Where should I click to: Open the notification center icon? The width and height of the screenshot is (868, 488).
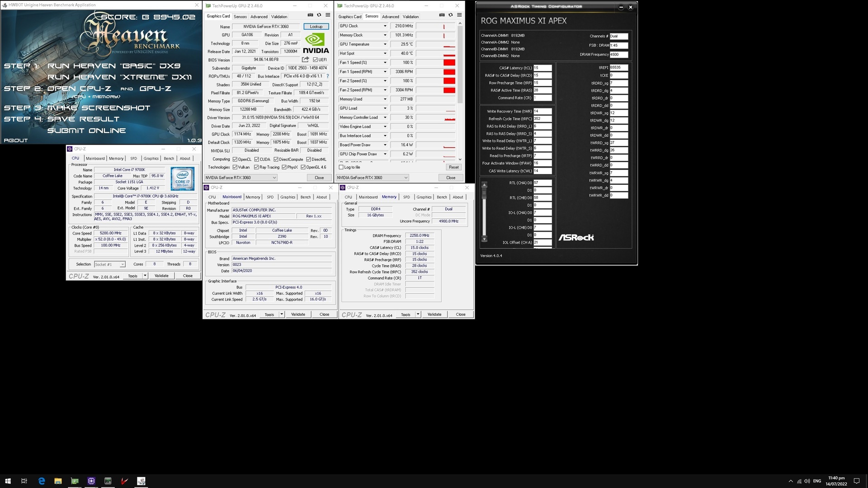(856, 481)
